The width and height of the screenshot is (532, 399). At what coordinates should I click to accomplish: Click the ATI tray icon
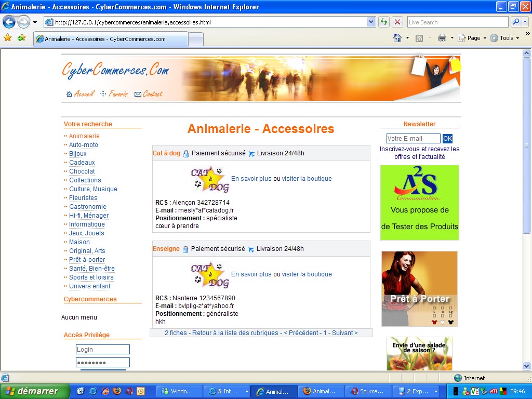pyautogui.click(x=494, y=391)
